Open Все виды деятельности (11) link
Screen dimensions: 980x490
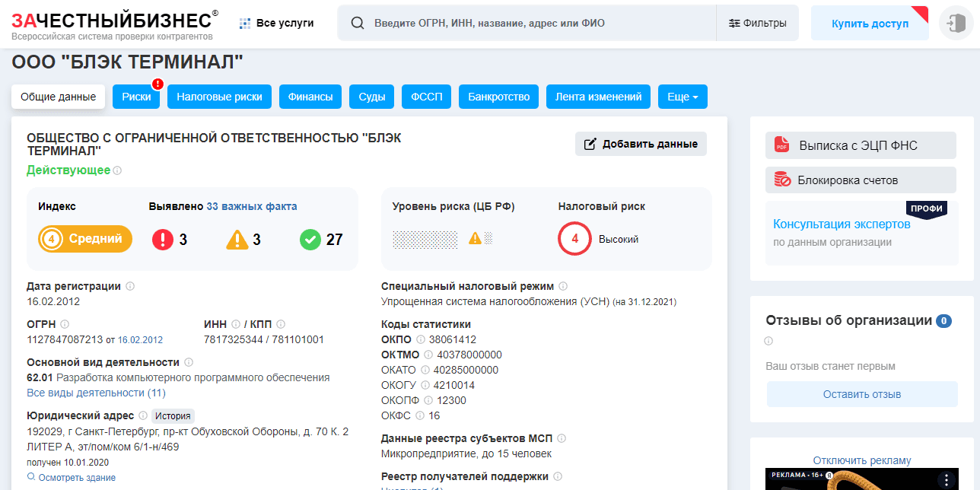(x=96, y=393)
